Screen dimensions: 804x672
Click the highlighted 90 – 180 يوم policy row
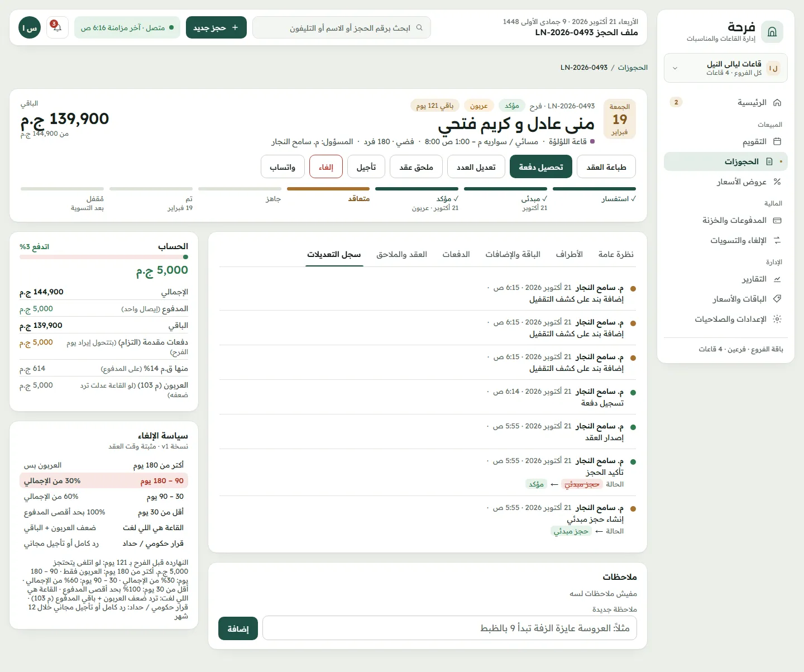104,480
